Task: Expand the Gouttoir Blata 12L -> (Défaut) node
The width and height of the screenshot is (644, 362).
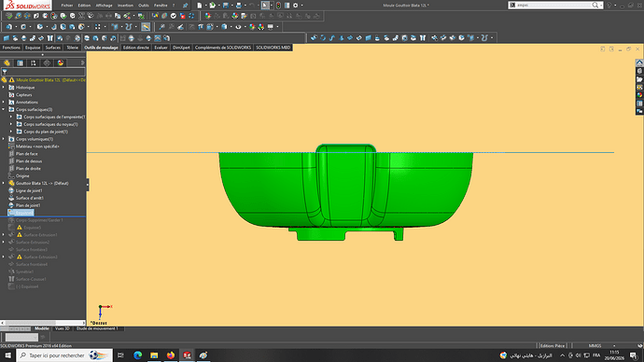Action: click(x=4, y=184)
